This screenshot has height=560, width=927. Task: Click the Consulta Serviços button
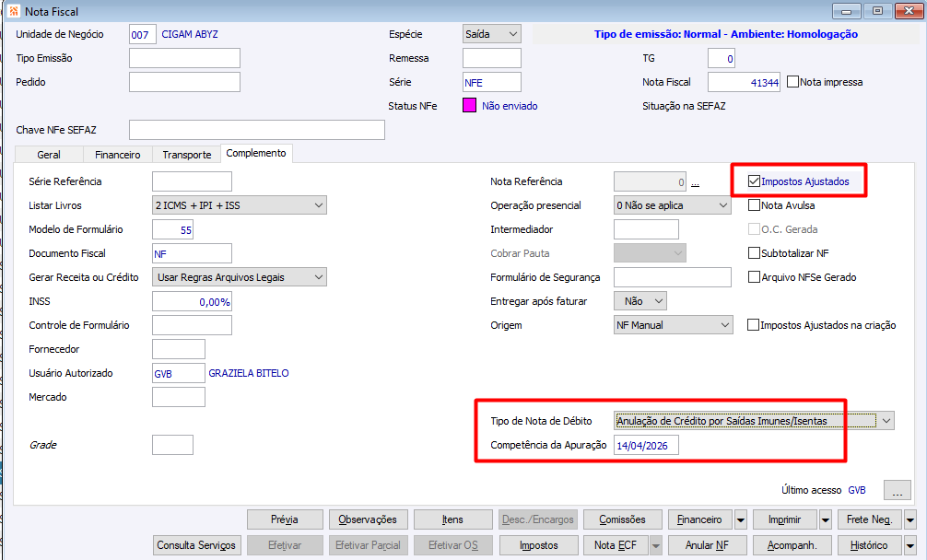(196, 545)
